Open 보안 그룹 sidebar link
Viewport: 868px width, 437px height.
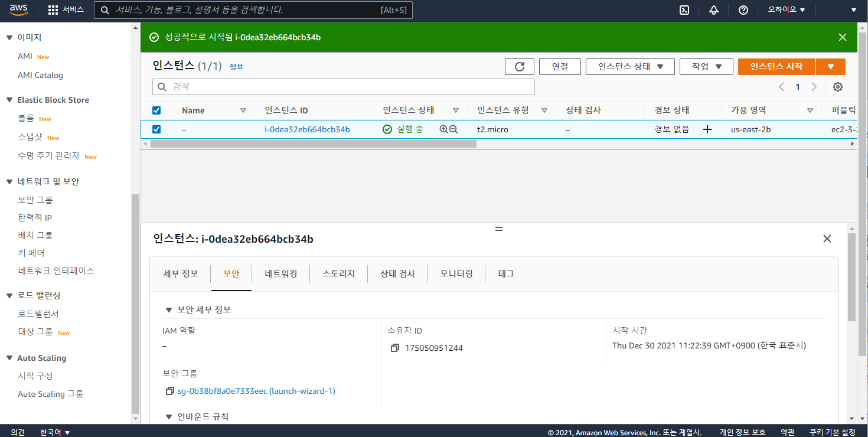click(35, 200)
